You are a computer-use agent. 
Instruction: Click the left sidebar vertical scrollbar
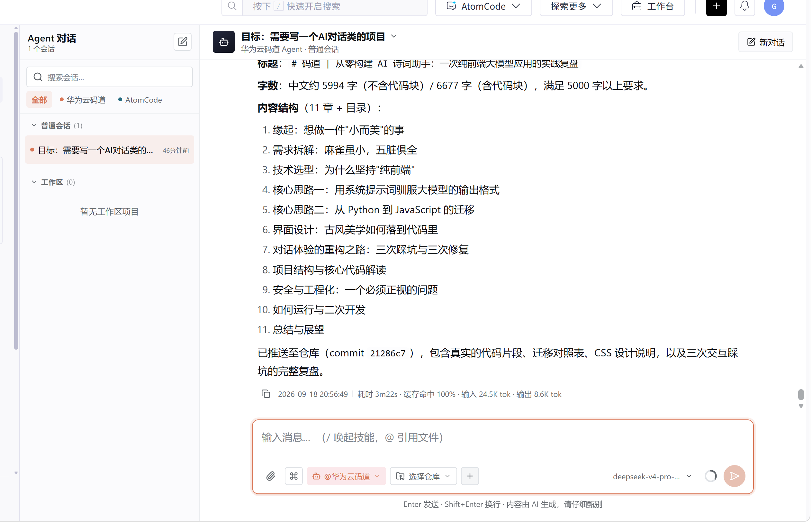point(16,190)
